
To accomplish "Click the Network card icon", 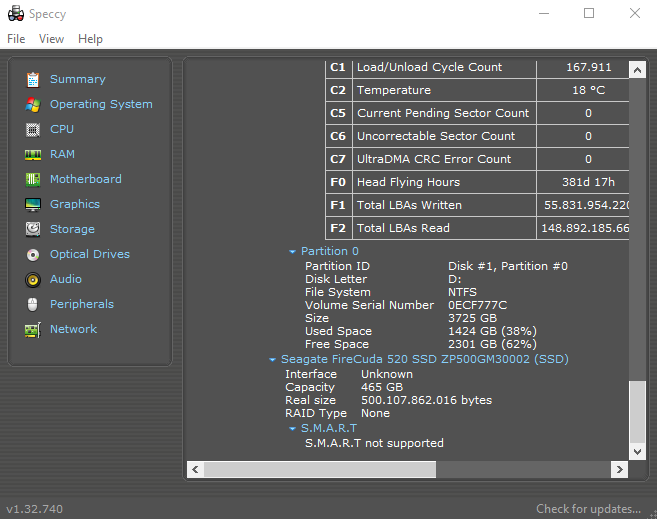I will click(33, 330).
